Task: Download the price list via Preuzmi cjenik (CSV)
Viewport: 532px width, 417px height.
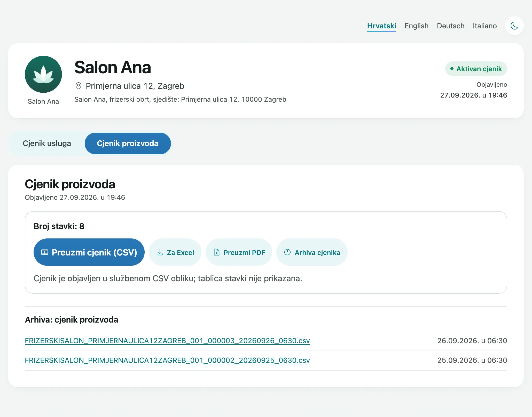Action: (89, 252)
